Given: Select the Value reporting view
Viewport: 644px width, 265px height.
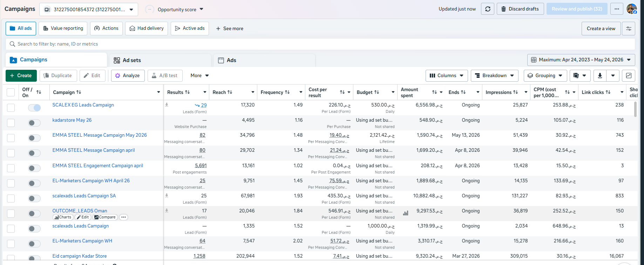Looking at the screenshot, I should coord(63,28).
